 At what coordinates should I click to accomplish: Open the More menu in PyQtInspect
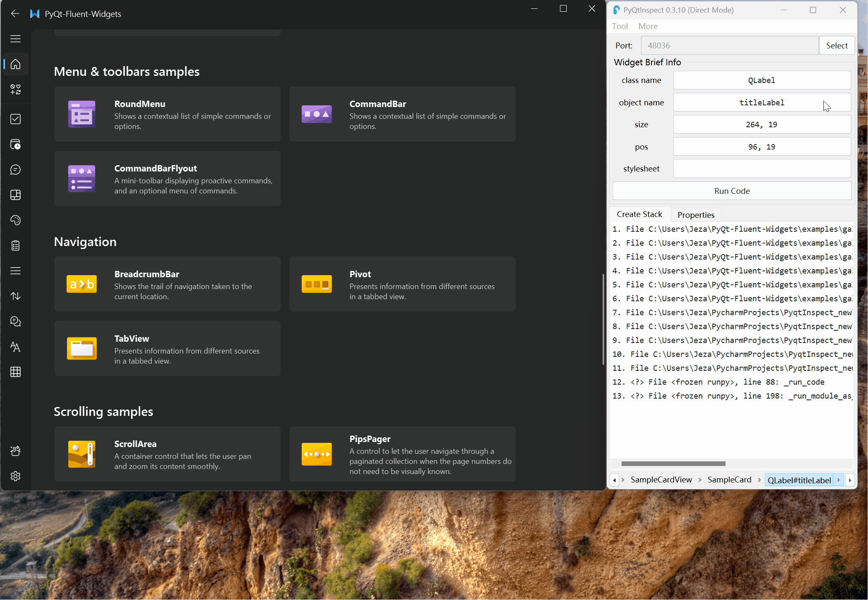[648, 26]
